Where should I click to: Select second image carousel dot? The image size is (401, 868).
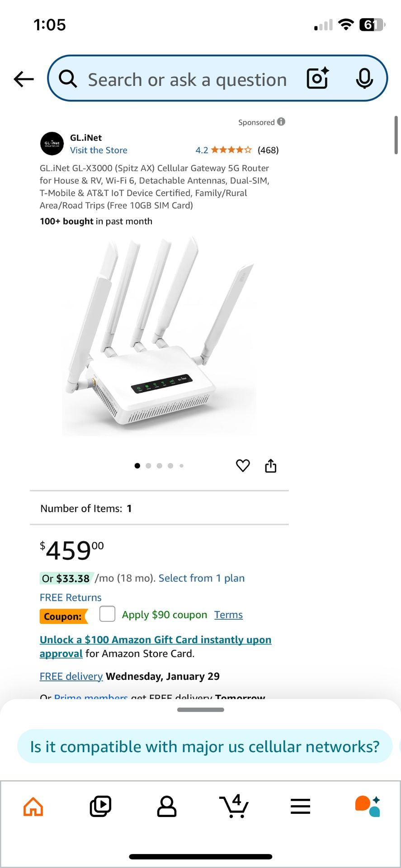point(148,466)
